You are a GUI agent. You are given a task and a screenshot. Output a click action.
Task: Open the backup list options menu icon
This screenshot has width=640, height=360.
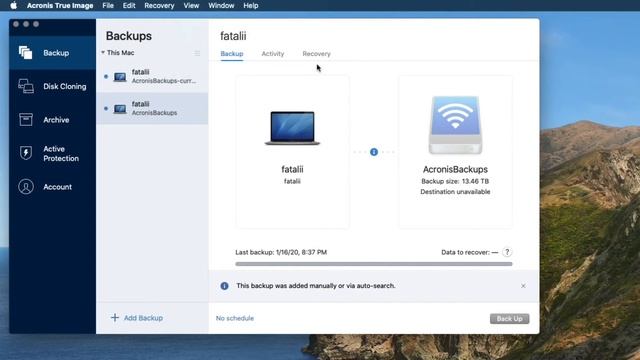click(x=197, y=53)
